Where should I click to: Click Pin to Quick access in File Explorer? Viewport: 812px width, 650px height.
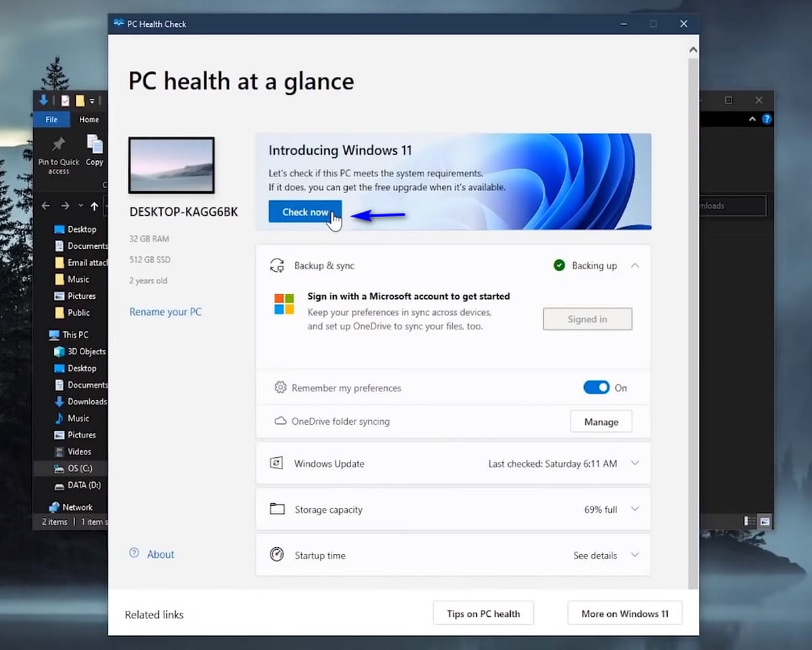click(x=59, y=154)
